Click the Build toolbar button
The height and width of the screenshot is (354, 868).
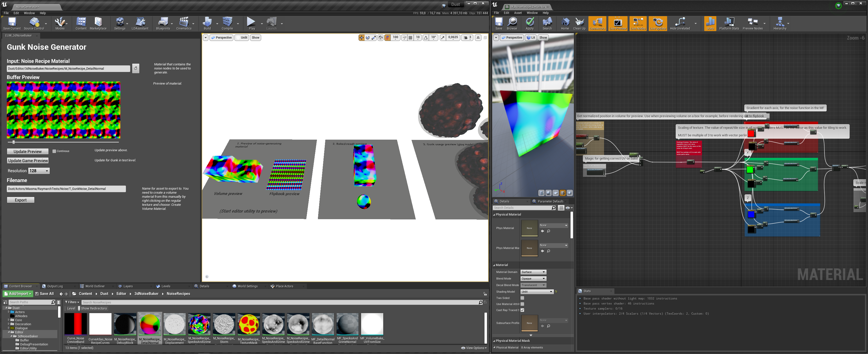pos(207,23)
